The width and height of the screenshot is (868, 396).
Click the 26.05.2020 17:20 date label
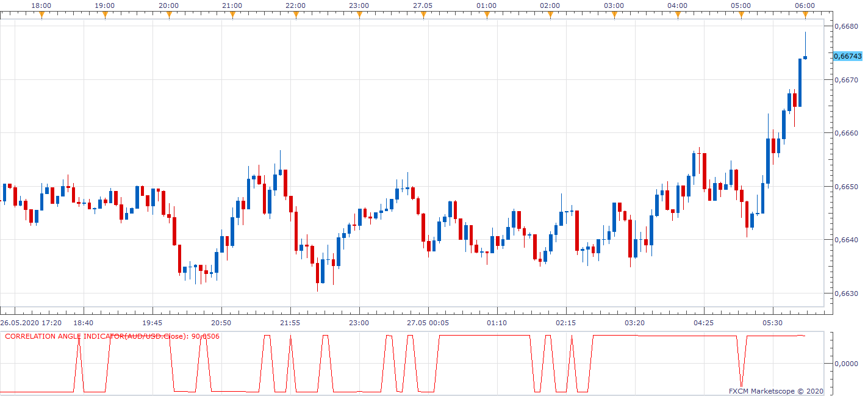[x=30, y=322]
